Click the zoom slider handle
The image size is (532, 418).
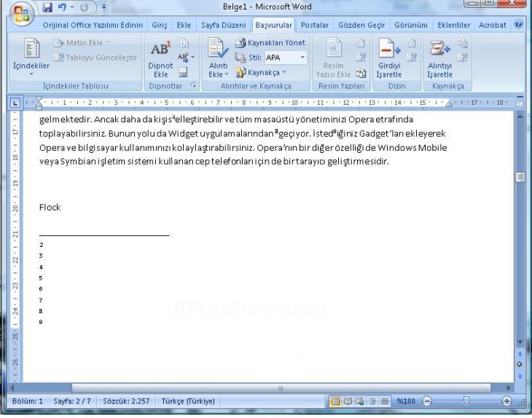pos(466,401)
